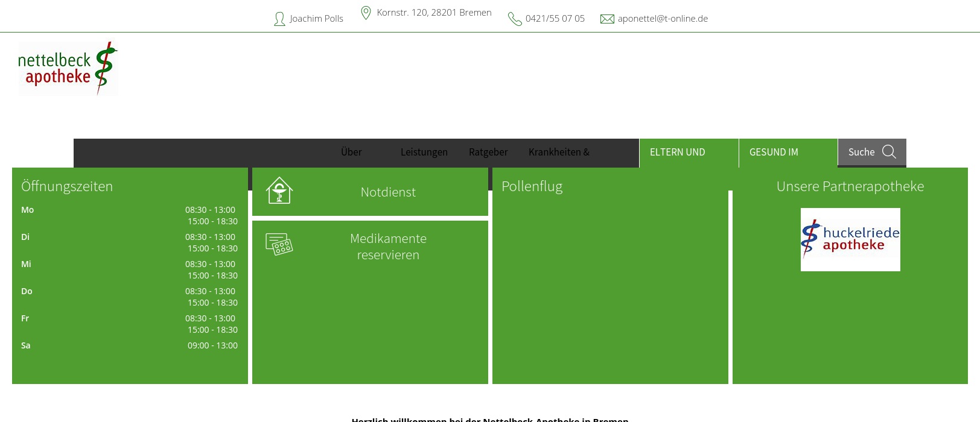Click the Kornstr. 120 address link

(434, 13)
